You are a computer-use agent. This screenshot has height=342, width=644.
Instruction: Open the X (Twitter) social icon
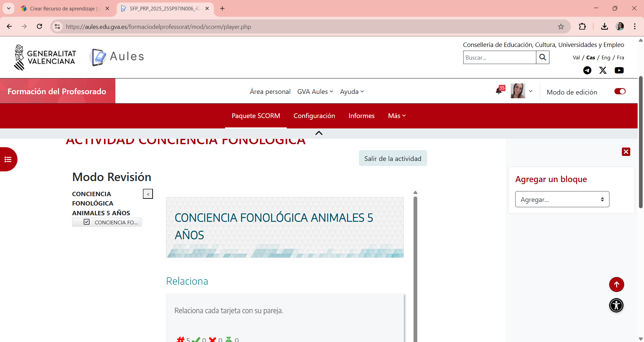pos(603,70)
